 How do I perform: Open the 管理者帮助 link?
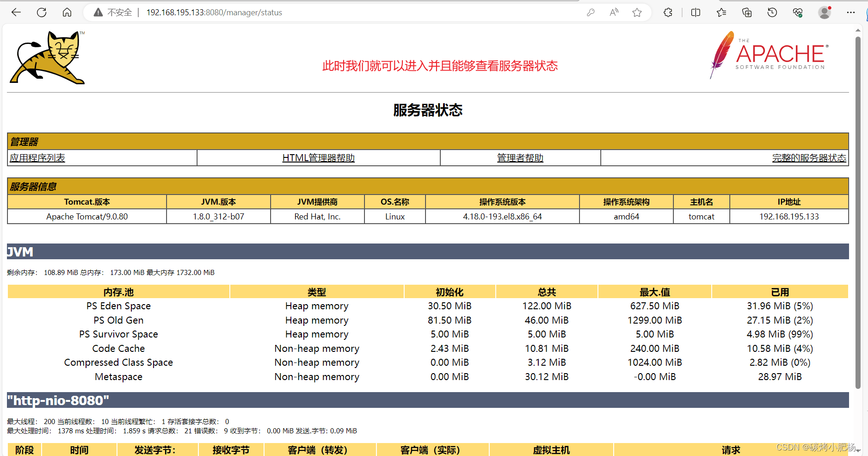coord(520,158)
